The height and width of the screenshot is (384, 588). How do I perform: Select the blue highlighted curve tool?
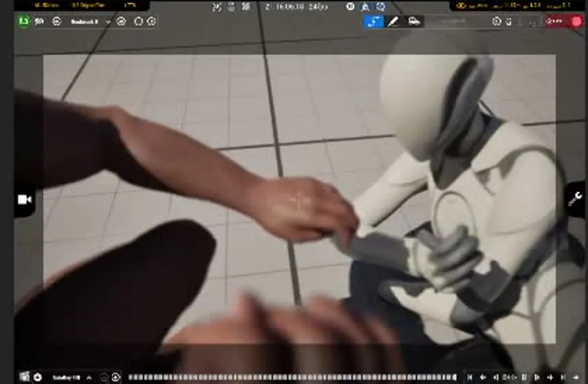pos(374,21)
